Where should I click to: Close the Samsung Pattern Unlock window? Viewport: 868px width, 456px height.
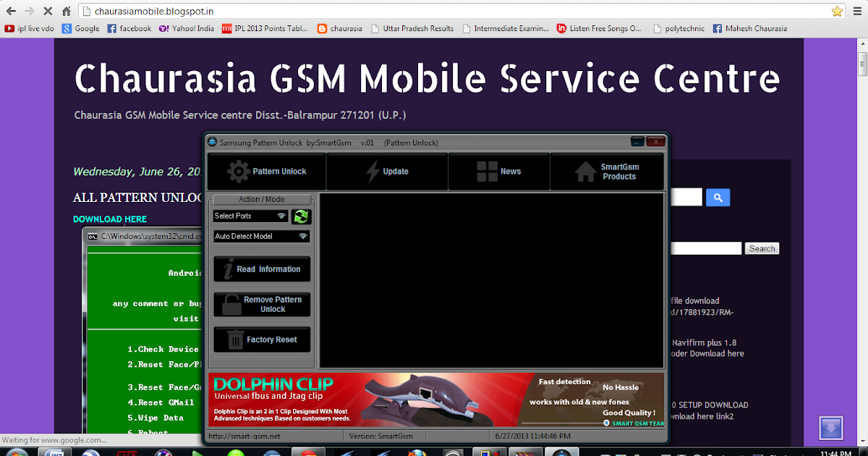tap(655, 142)
